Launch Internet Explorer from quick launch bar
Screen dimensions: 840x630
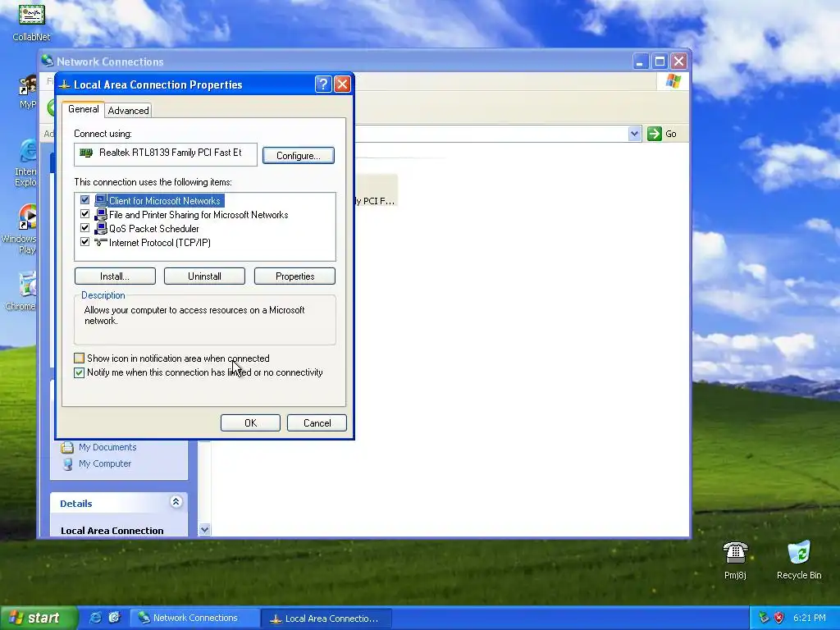95,618
